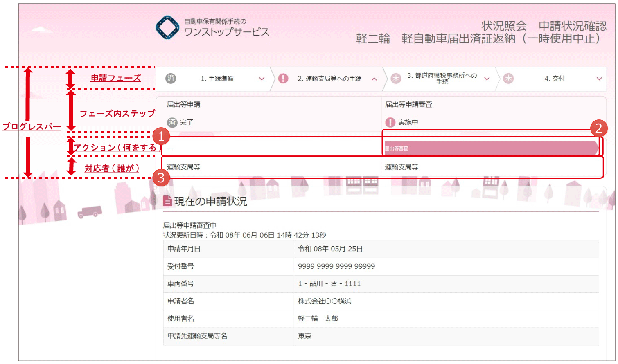The width and height of the screenshot is (618, 364).
Task: Click the 車両番号 value in the table
Action: click(x=329, y=284)
